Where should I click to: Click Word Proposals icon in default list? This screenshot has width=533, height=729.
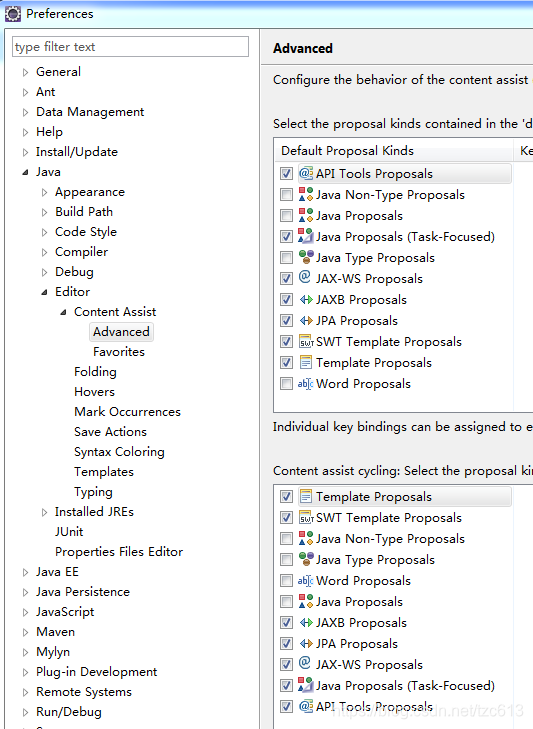click(306, 384)
